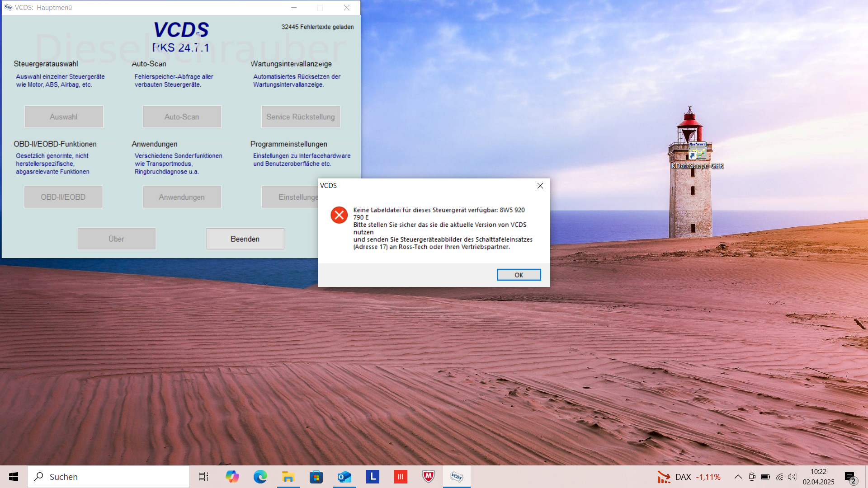
Task: Expand hidden system tray icons
Action: 738,477
